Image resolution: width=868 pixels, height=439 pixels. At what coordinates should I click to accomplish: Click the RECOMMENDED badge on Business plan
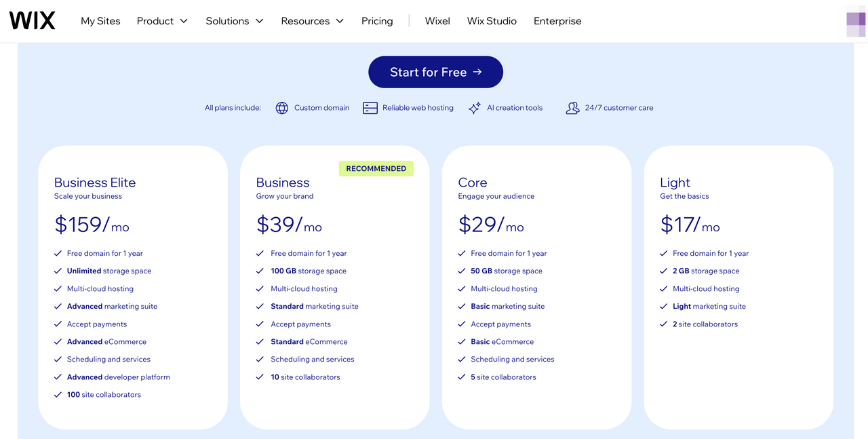[x=376, y=168]
